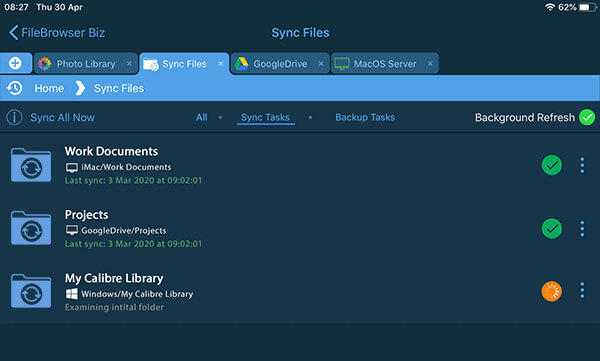Screen dimensions: 600x361
Task: Open the MacOS Server tab
Action: click(x=385, y=64)
